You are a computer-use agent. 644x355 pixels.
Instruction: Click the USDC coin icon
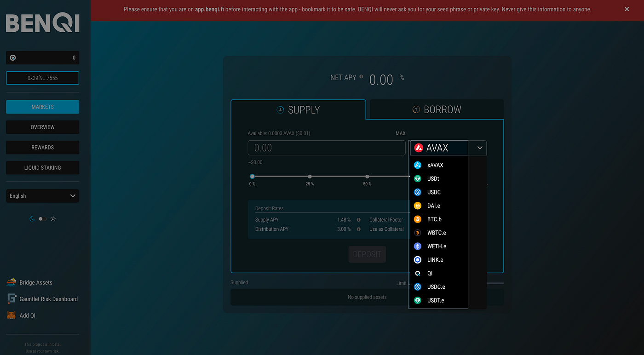418,192
